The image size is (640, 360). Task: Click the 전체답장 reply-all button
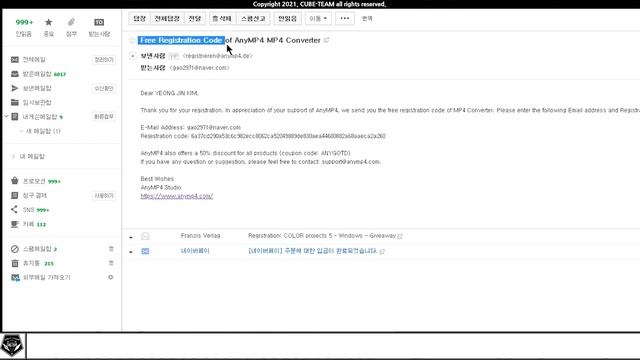(x=167, y=18)
